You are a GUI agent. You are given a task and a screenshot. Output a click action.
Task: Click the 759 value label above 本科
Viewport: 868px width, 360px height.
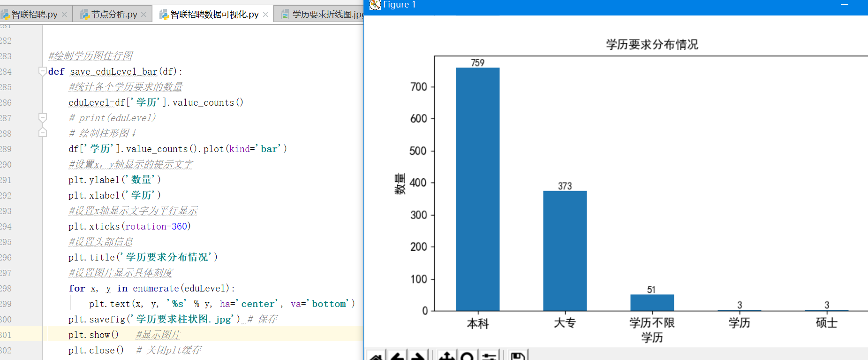click(478, 63)
